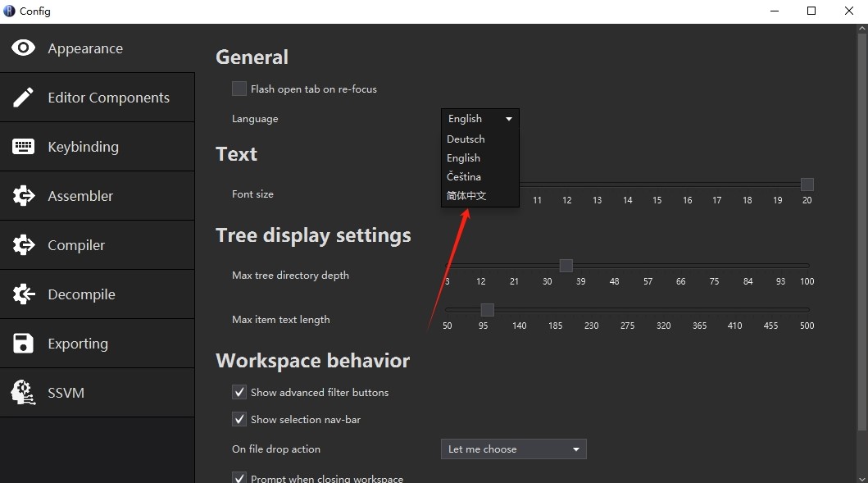Open the Let me choose dropdown
Image resolution: width=868 pixels, height=483 pixels.
[513, 449]
